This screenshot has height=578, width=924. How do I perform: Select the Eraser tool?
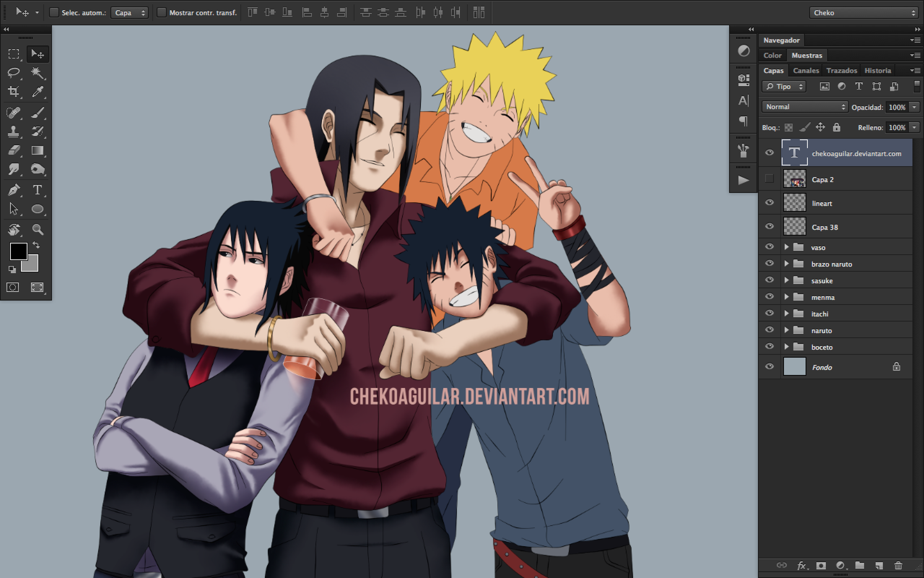coord(14,150)
